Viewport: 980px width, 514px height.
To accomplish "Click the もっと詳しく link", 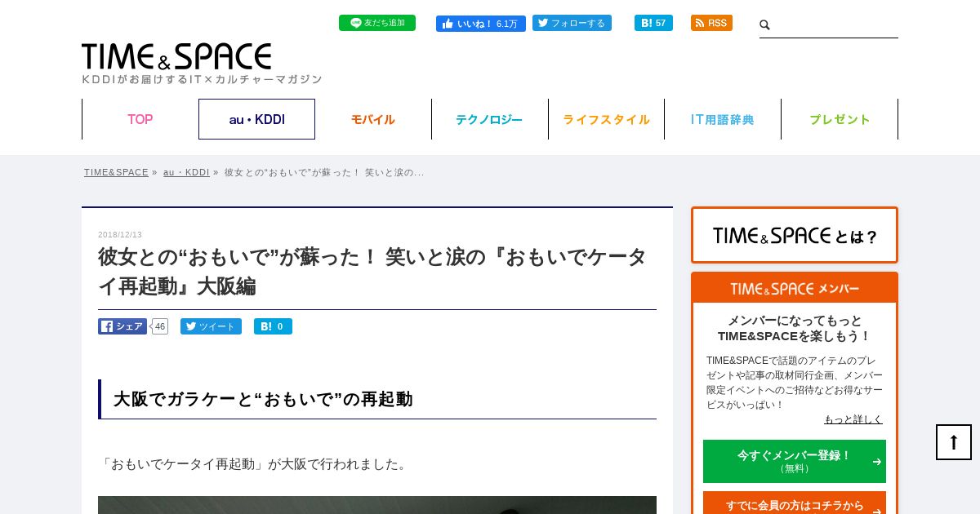I will [x=853, y=419].
